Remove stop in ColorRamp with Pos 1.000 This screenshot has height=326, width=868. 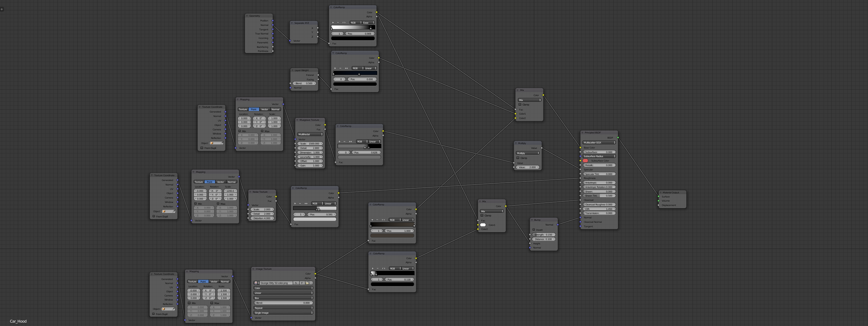pos(377,220)
